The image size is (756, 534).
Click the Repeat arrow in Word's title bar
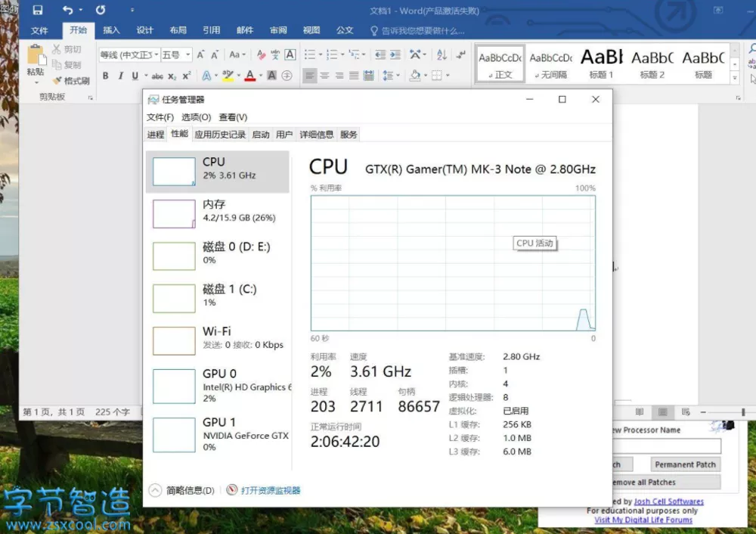click(x=101, y=10)
